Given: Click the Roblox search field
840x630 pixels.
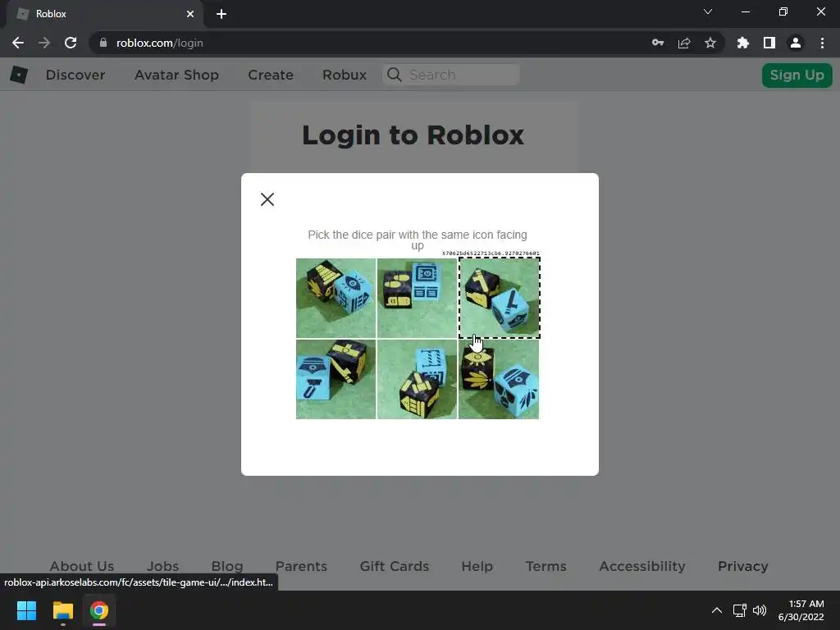Looking at the screenshot, I should (451, 75).
